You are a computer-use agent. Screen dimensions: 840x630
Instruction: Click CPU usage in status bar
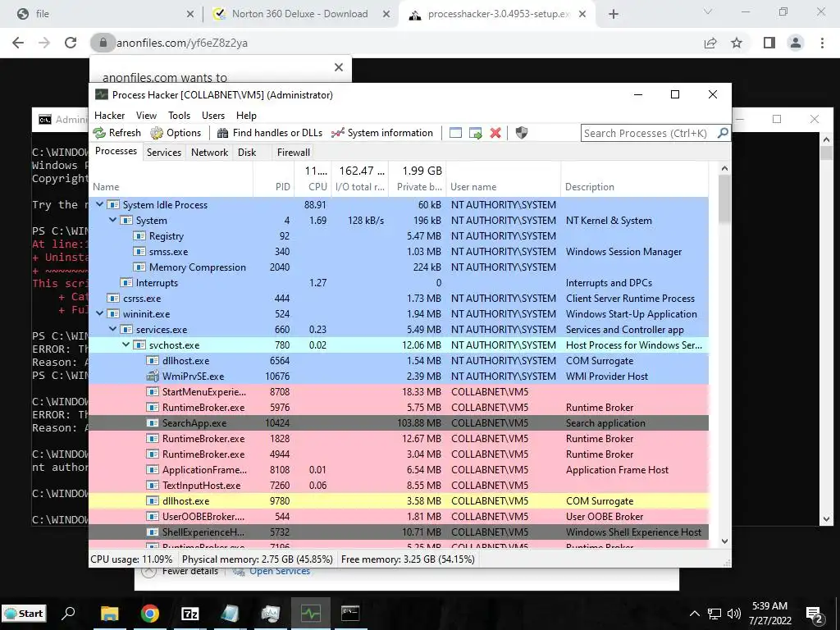131,559
